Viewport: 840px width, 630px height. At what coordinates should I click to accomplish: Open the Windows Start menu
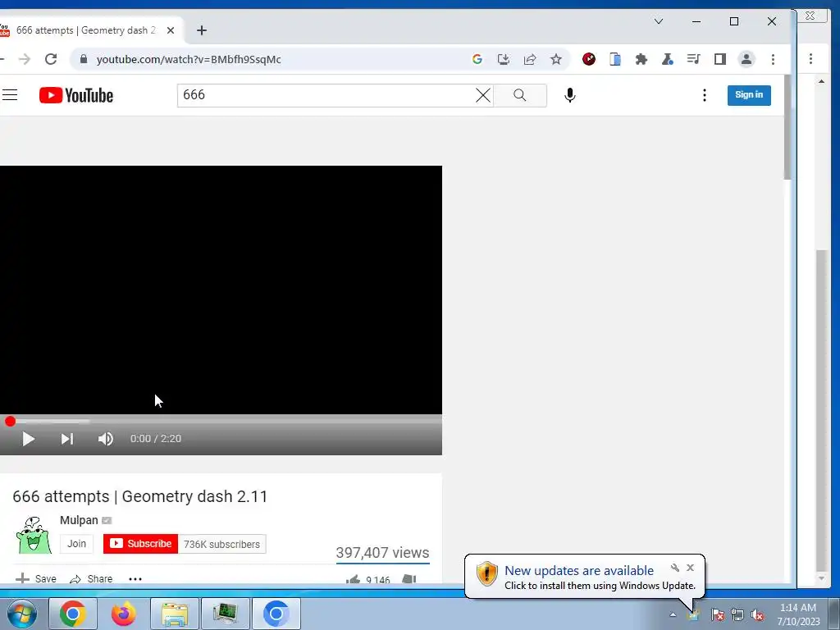click(22, 614)
